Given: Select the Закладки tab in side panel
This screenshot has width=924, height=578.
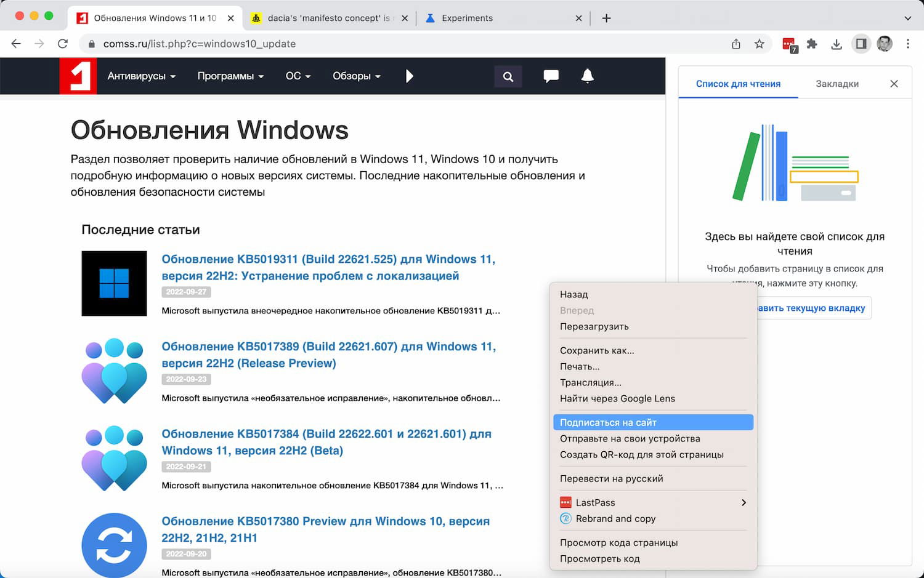Looking at the screenshot, I should (837, 84).
